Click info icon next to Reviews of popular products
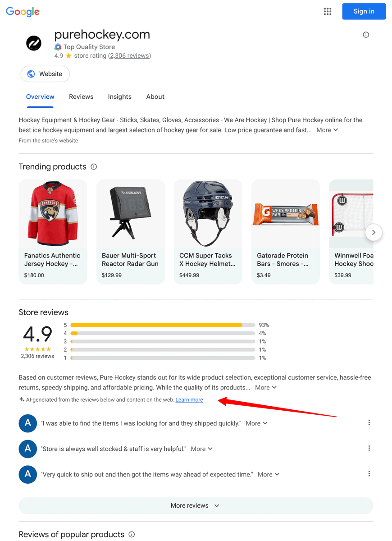Image resolution: width=392 pixels, height=541 pixels. (132, 534)
